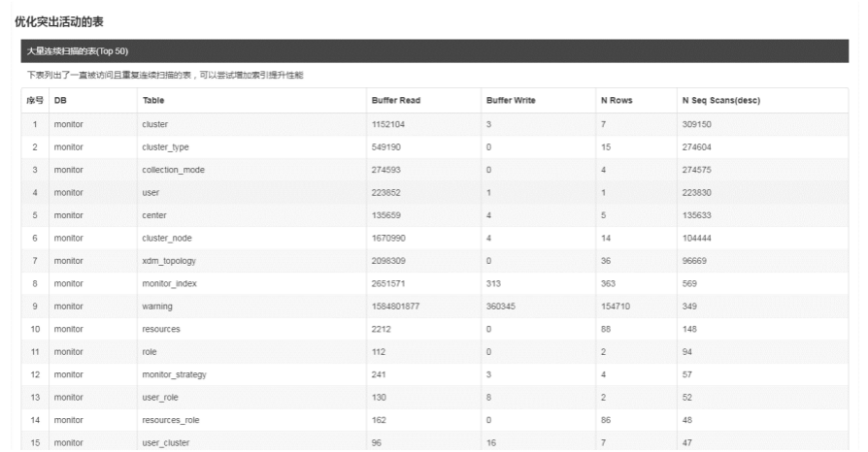Select the monitor_index table name cell
Screen dimensions: 868x452
169,283
